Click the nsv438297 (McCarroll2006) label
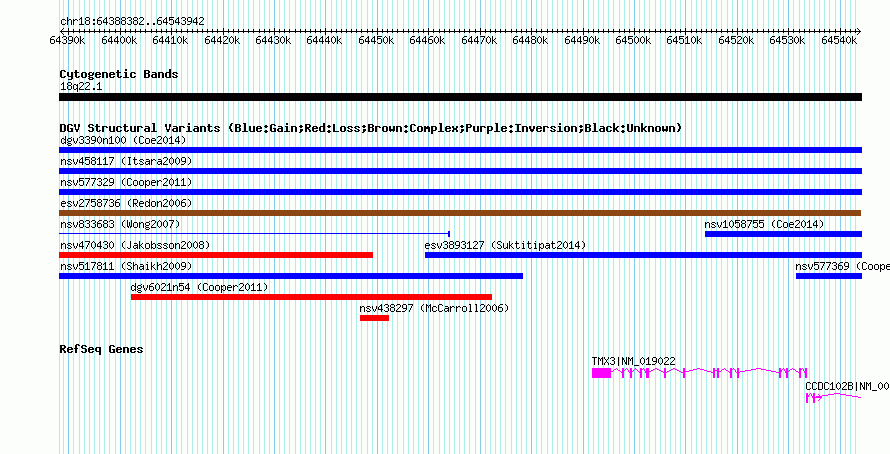 point(434,308)
